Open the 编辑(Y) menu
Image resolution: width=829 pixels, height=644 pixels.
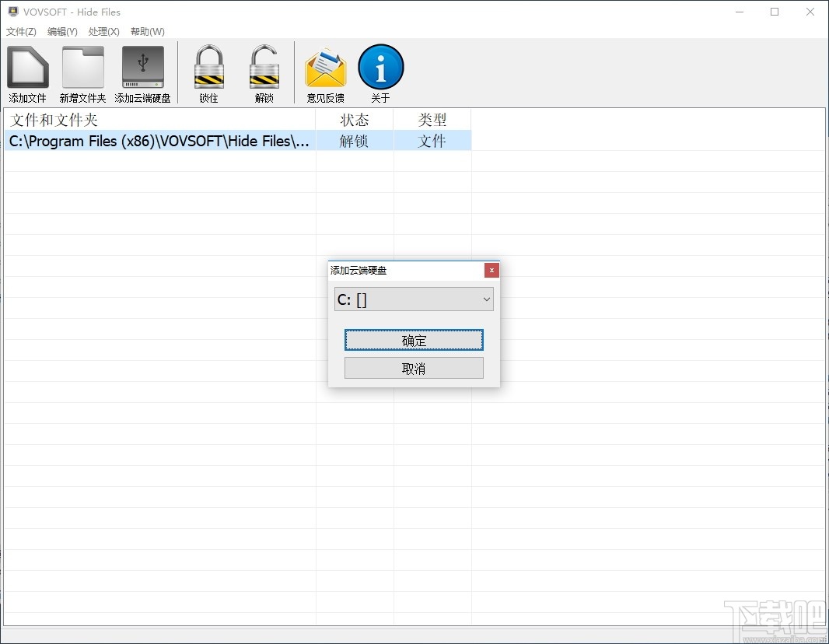coord(62,32)
